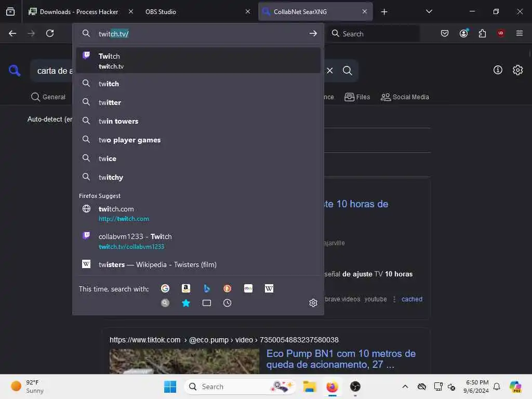532x399 pixels.
Task: Open Extensions puzzle icon
Action: [482, 33]
